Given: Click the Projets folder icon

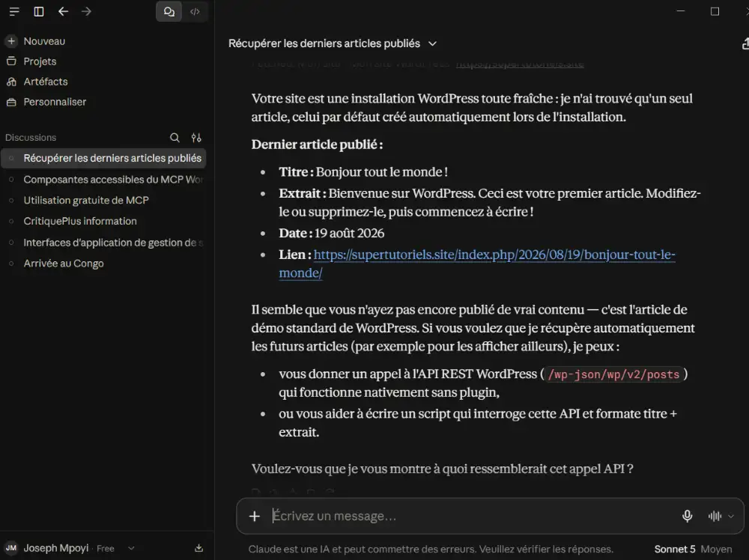Looking at the screenshot, I should point(11,61).
